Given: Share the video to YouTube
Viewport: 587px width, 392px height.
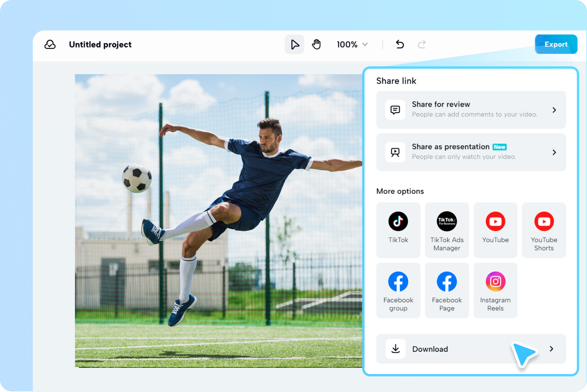Looking at the screenshot, I should pyautogui.click(x=495, y=230).
